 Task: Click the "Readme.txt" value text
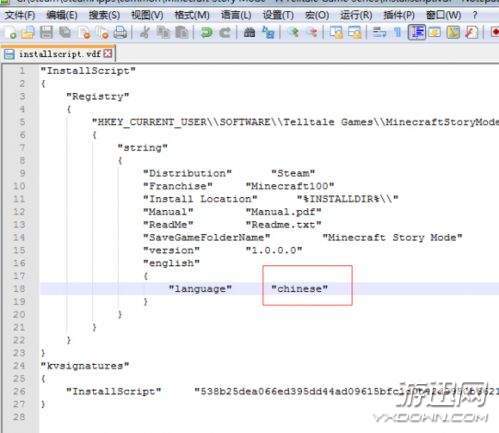(x=284, y=225)
